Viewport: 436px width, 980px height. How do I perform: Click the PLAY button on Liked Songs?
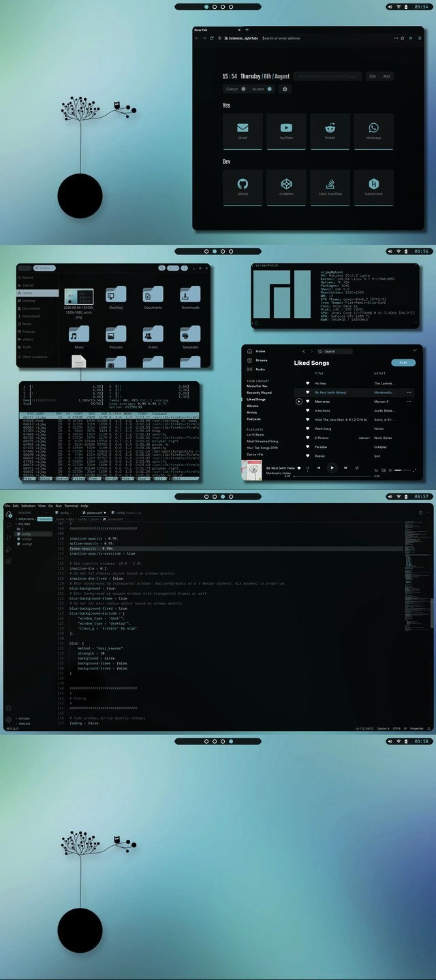[x=403, y=363]
